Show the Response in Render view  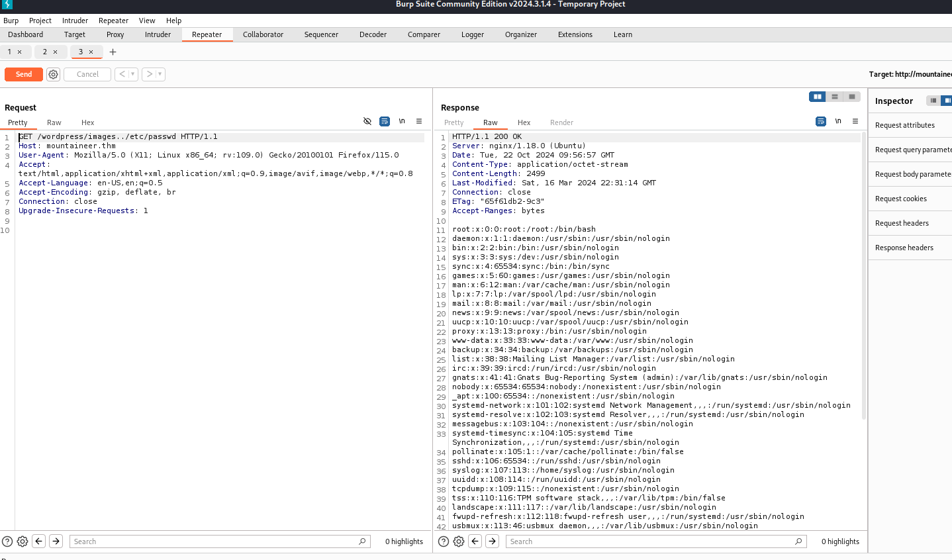561,122
